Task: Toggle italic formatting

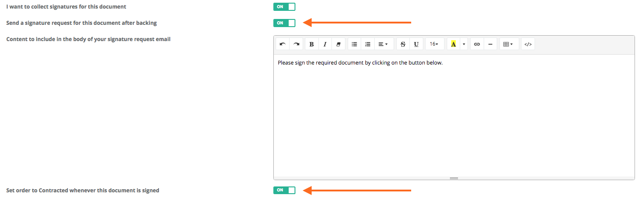Action: click(325, 44)
